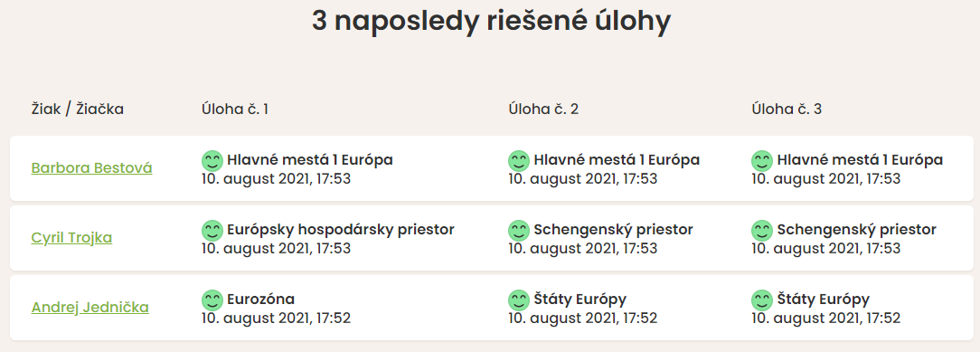This screenshot has height=352, width=980.
Task: Click Úloha č. 3 column header
Action: click(787, 109)
